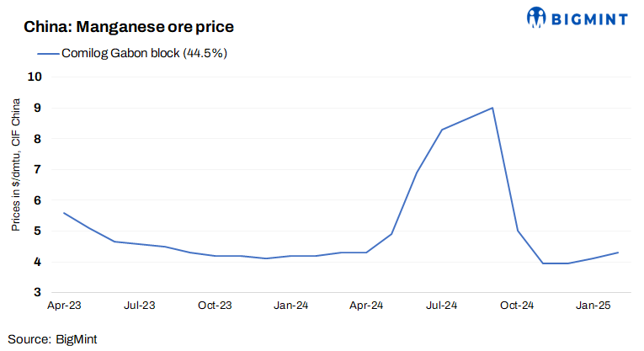Select the Apr-23 x-axis label
Image resolution: width=644 pixels, height=351 pixels.
pos(64,306)
